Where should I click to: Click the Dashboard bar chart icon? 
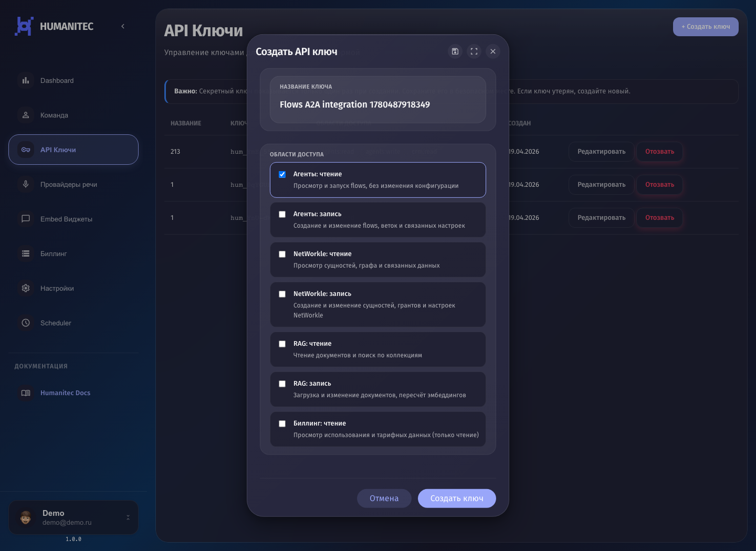pos(26,80)
